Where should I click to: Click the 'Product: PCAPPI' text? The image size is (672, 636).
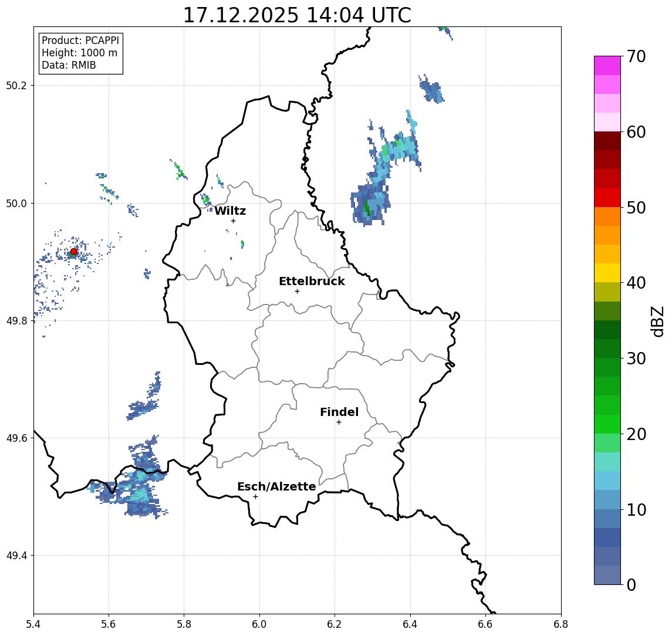click(x=80, y=40)
